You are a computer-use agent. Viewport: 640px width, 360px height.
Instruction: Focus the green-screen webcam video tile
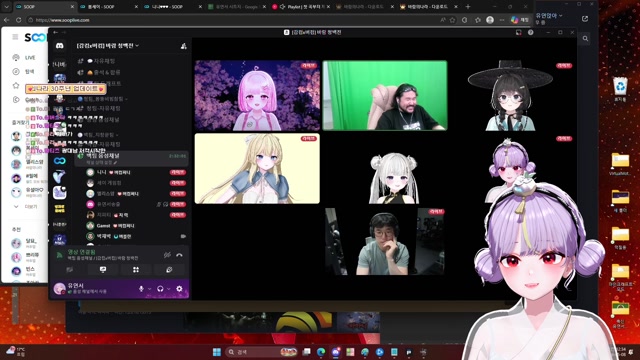coord(385,96)
